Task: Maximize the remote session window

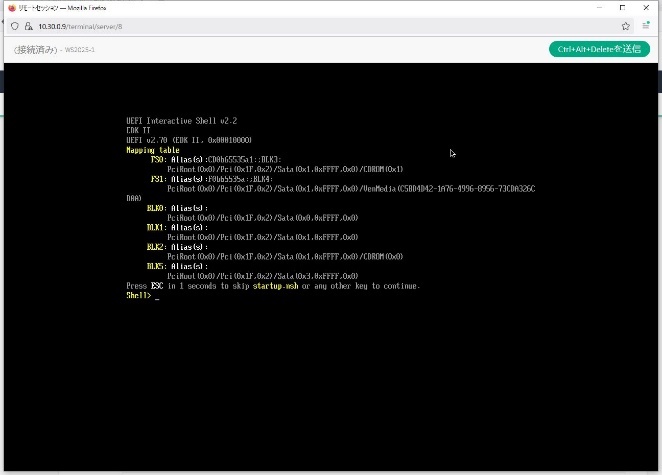Action: point(620,7)
